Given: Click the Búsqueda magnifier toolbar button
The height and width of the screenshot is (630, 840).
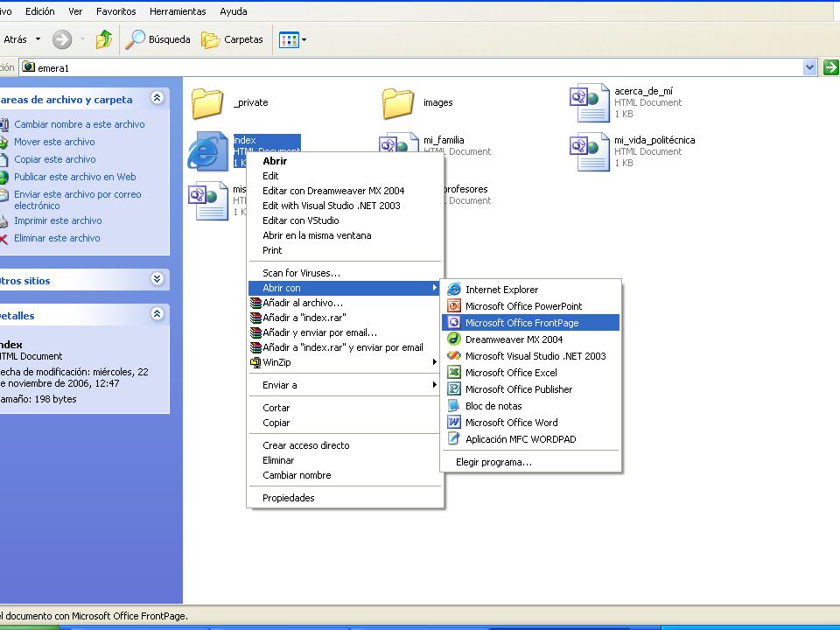Looking at the screenshot, I should [x=157, y=39].
